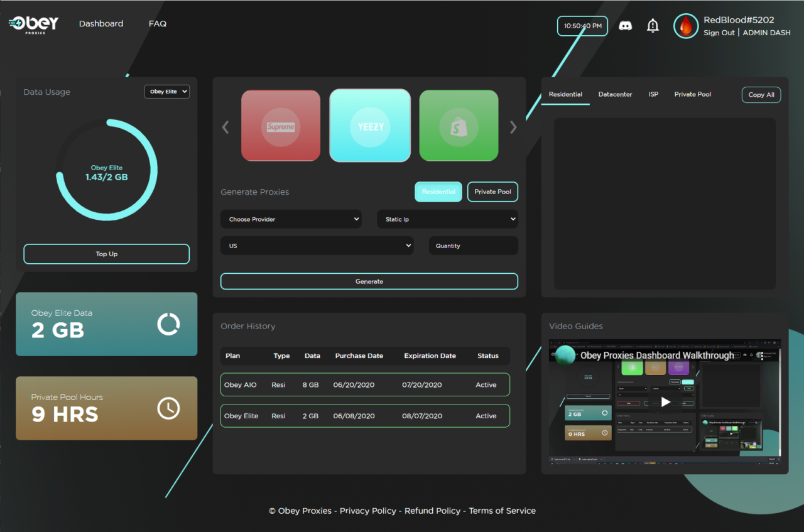
Task: Click the play button on the walkthrough video
Action: click(x=665, y=401)
